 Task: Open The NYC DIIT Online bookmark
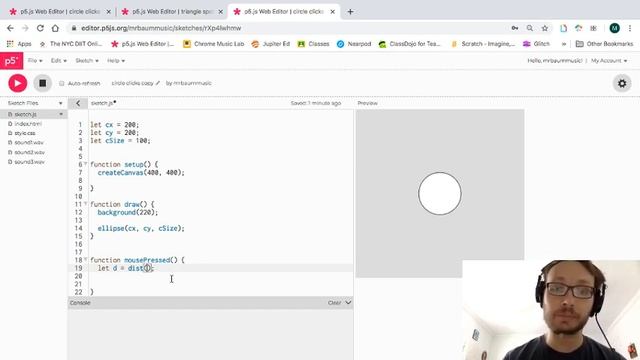(71, 44)
